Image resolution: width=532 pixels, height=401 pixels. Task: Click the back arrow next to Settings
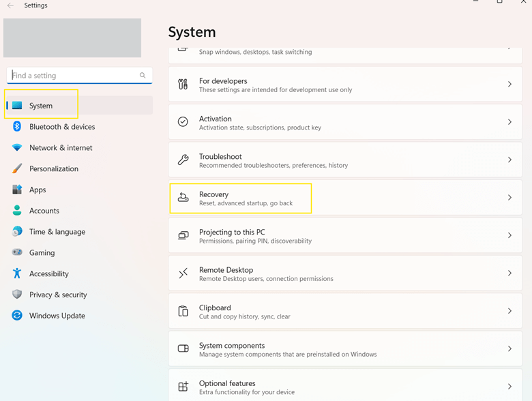coord(10,5)
